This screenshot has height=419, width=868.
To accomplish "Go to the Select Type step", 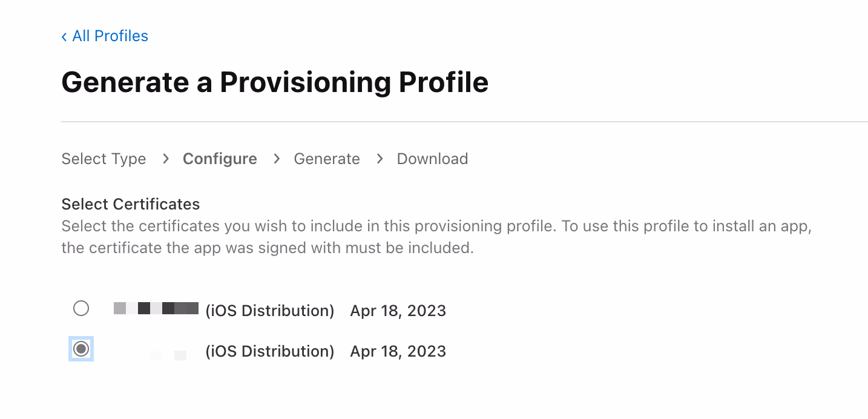I will [104, 159].
